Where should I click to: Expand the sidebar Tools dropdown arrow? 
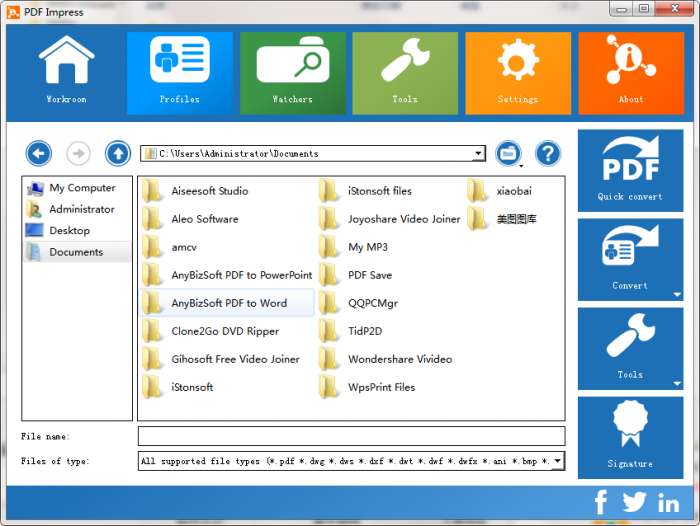tap(677, 384)
